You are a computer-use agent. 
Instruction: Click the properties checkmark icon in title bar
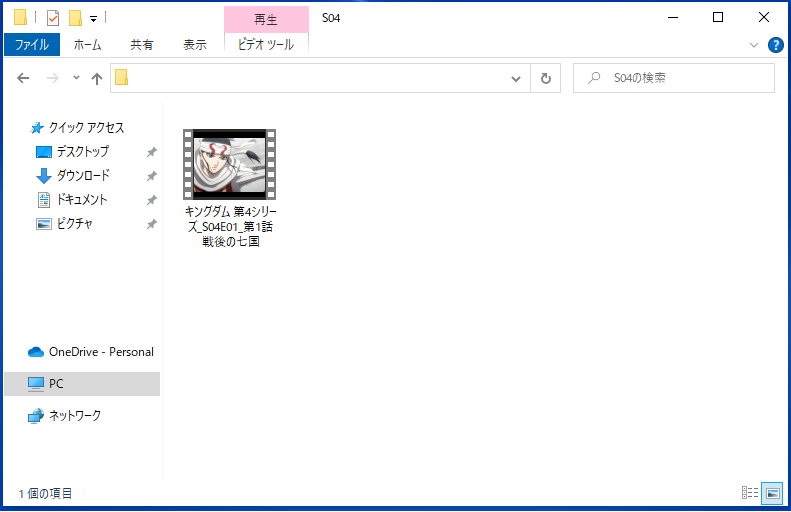tap(53, 18)
